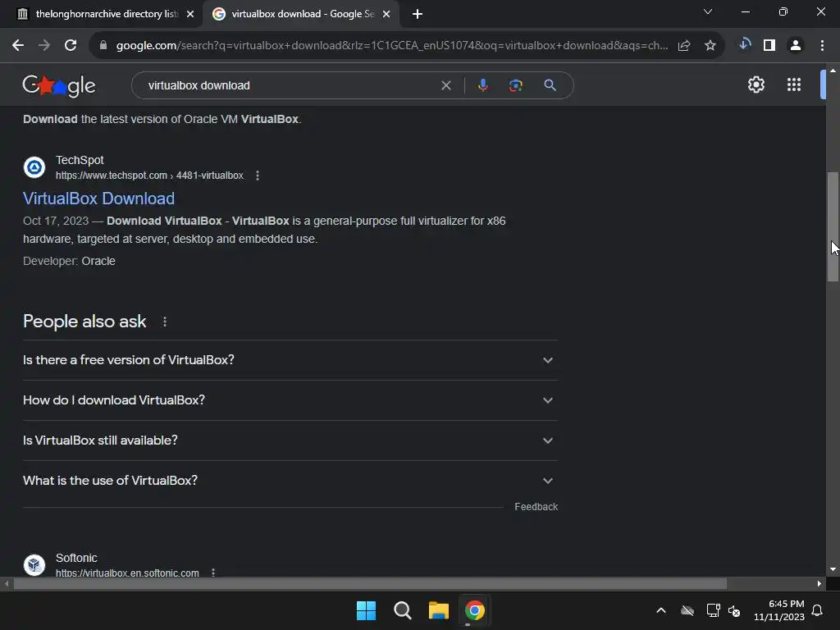Click the Google logo
The image size is (840, 630).
point(59,85)
